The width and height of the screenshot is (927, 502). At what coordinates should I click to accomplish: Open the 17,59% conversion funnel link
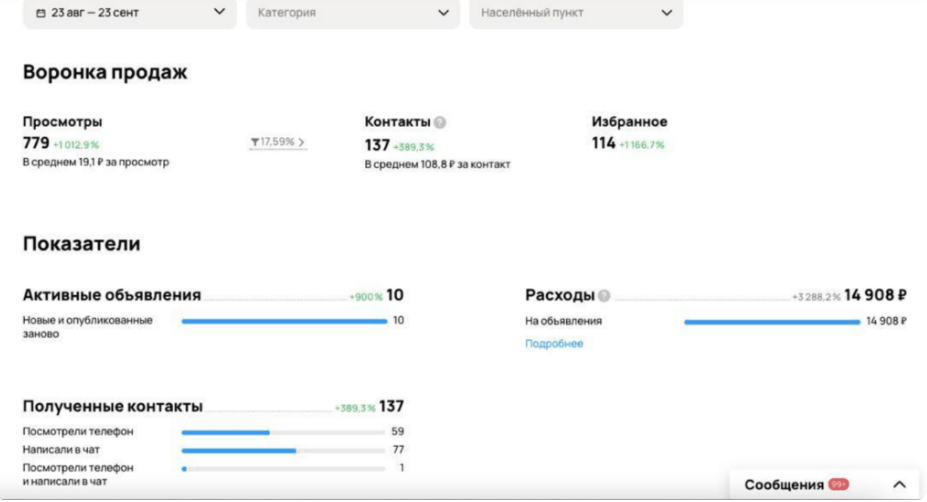pos(278,142)
